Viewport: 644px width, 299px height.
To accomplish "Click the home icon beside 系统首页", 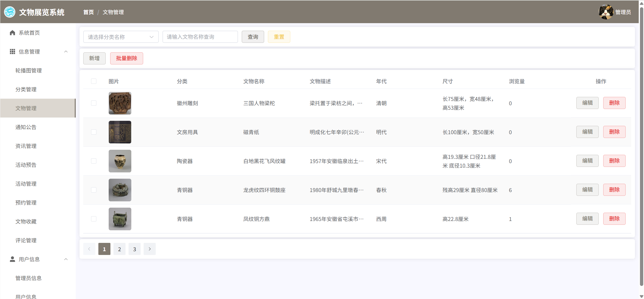I will click(x=12, y=33).
